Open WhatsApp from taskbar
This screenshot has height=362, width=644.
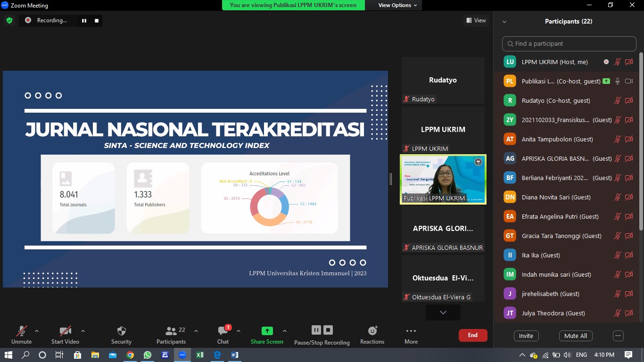(x=148, y=355)
